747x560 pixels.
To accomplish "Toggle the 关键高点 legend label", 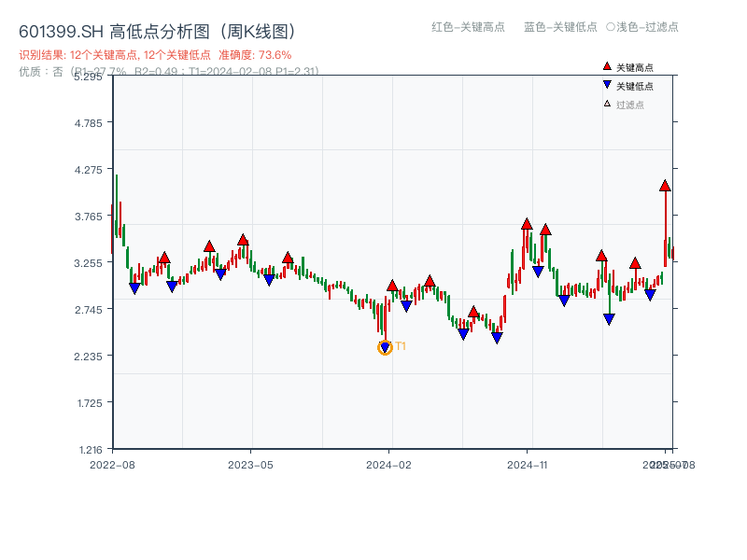I will (x=635, y=67).
